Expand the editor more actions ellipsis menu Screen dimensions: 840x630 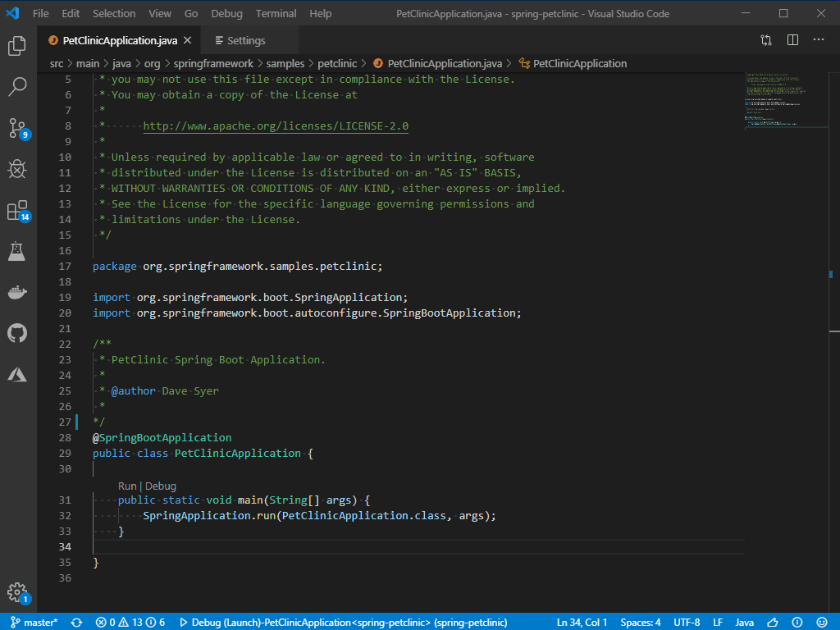click(x=819, y=39)
